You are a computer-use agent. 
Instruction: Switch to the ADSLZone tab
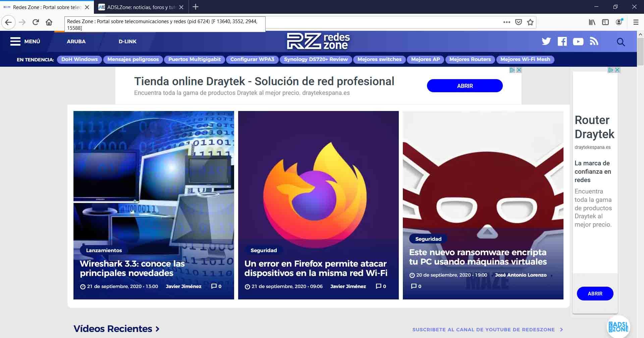coord(141,7)
